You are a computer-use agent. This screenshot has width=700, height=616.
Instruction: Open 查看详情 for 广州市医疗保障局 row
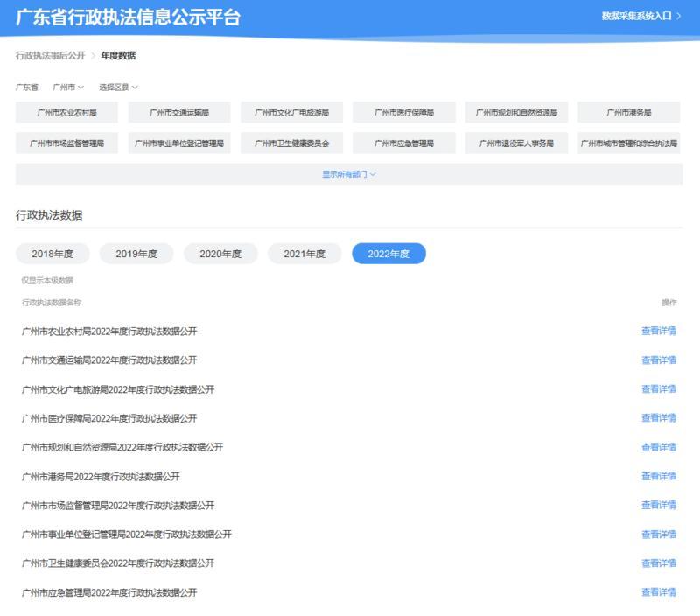(x=658, y=418)
